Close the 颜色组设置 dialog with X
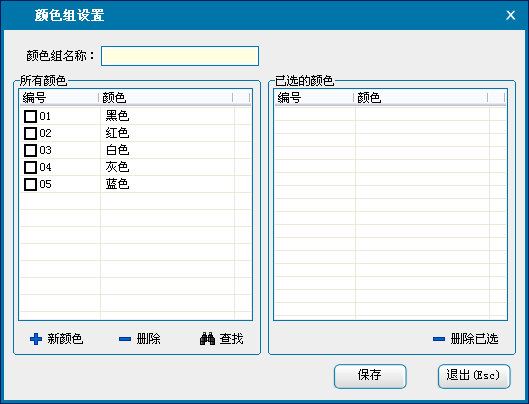 point(510,15)
